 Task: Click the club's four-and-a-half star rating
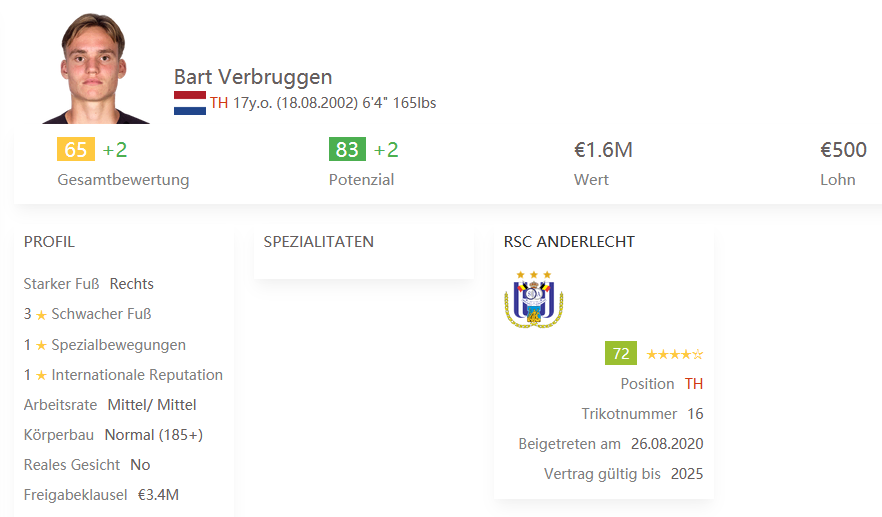(674, 354)
